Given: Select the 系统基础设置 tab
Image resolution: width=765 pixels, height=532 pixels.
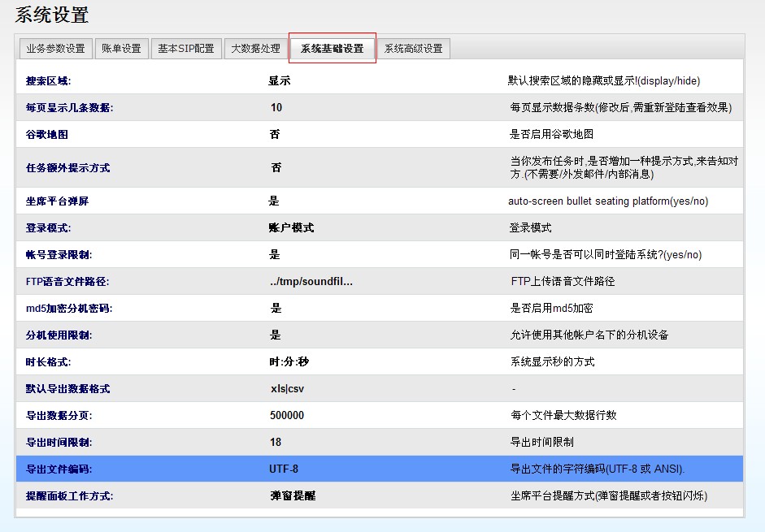Looking at the screenshot, I should coord(332,49).
